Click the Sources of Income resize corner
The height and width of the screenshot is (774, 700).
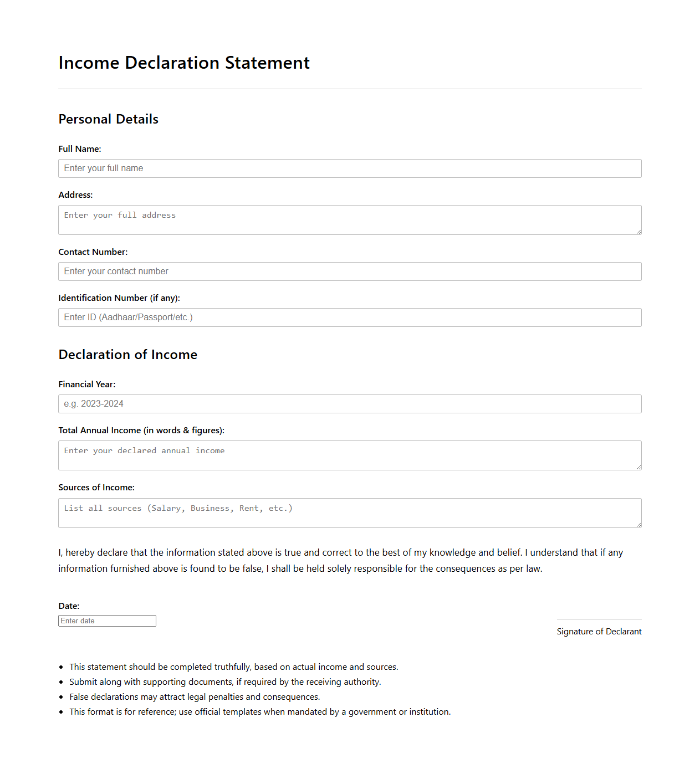[638, 525]
